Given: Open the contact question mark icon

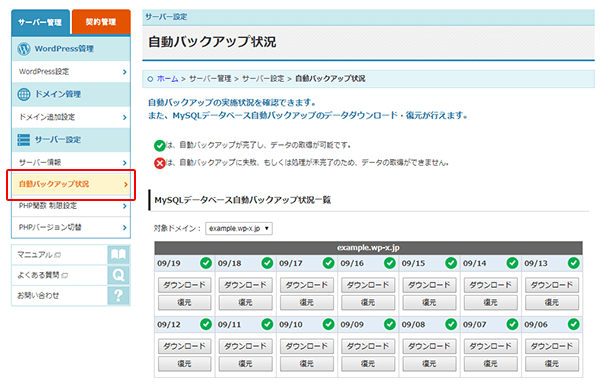Looking at the screenshot, I should click(119, 295).
